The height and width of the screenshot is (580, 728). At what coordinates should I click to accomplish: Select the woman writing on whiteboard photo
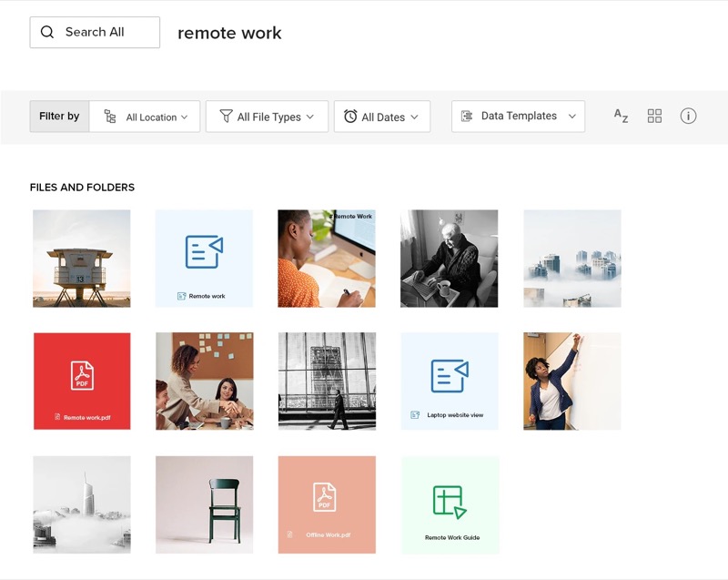(572, 381)
